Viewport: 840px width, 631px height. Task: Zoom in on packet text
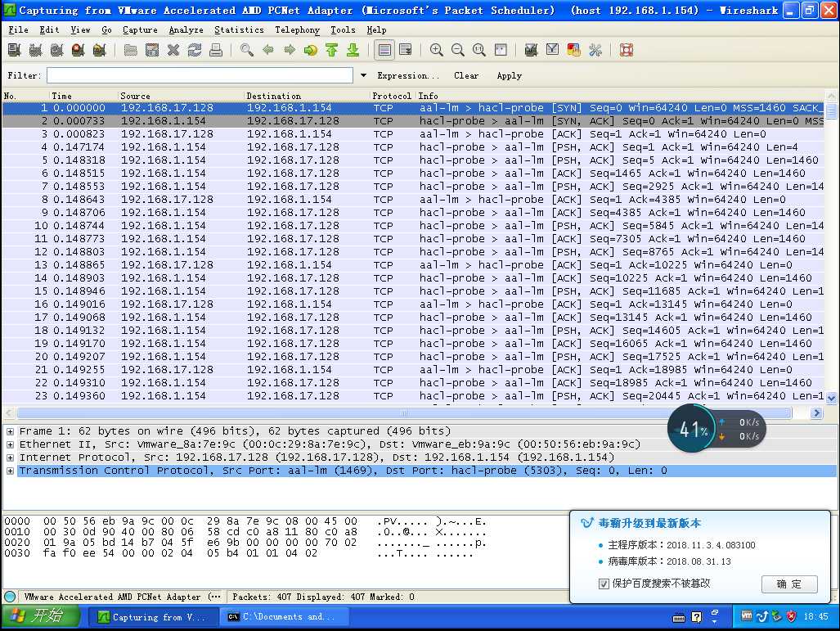(x=437, y=51)
